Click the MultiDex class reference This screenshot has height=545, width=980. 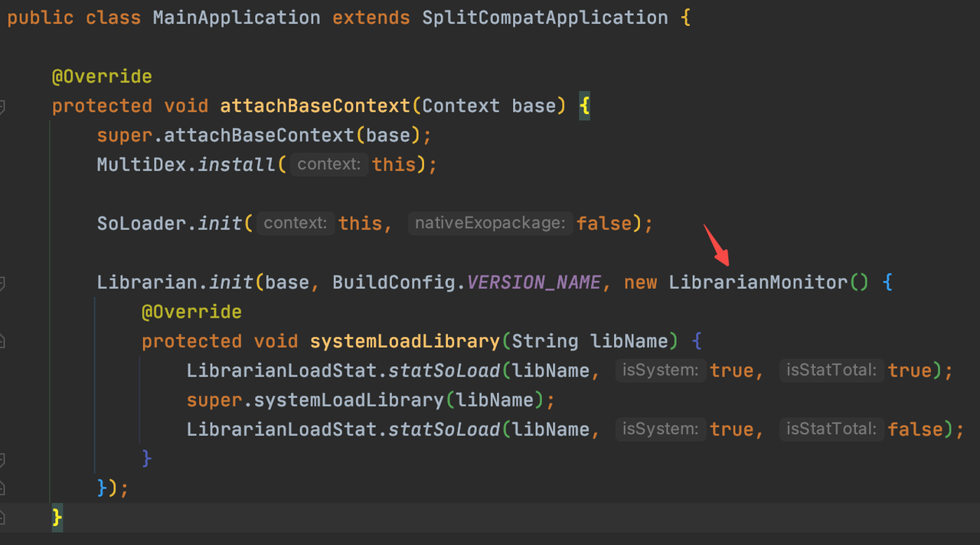click(x=142, y=165)
